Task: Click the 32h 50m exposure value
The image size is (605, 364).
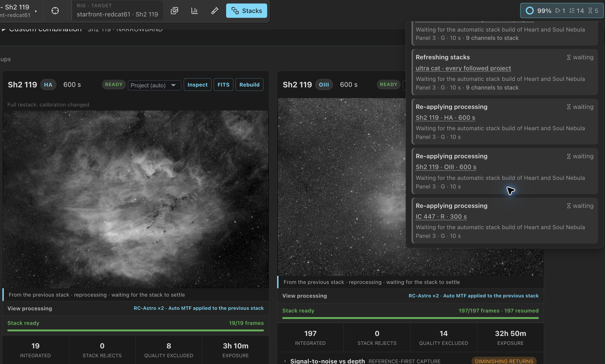Action: (x=510, y=334)
